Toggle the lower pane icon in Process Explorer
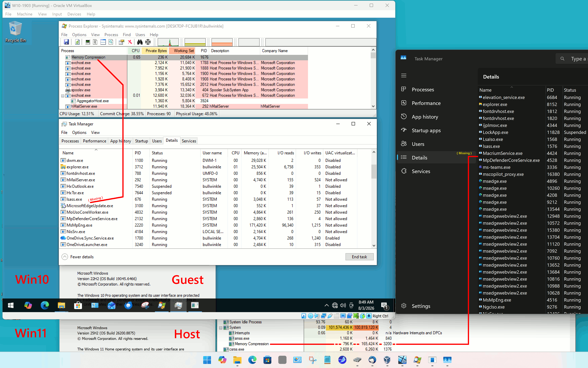 tap(103, 42)
